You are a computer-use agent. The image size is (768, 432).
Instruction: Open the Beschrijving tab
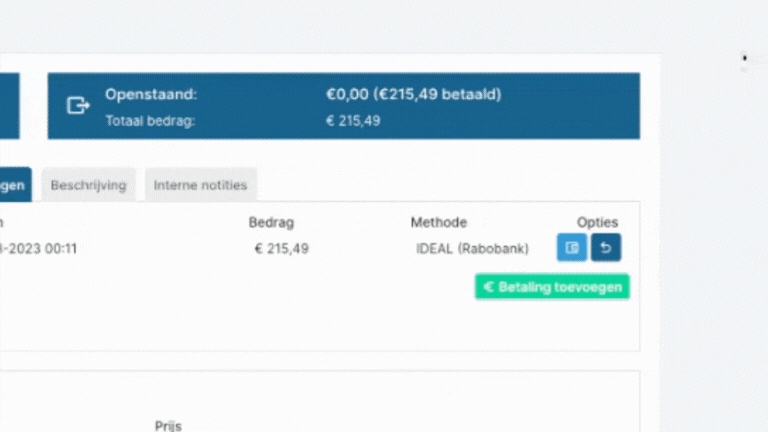89,185
